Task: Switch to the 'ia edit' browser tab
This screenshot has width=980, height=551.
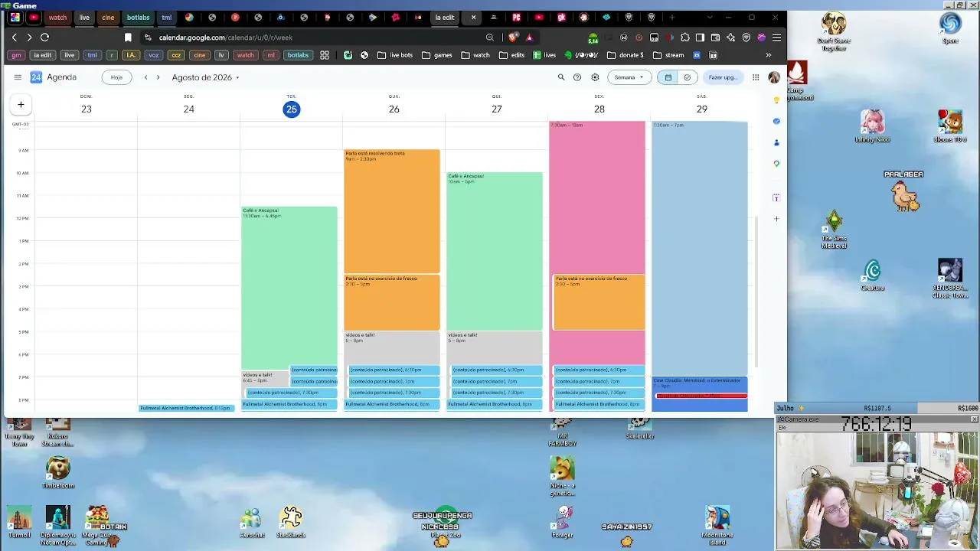Action: 446,18
